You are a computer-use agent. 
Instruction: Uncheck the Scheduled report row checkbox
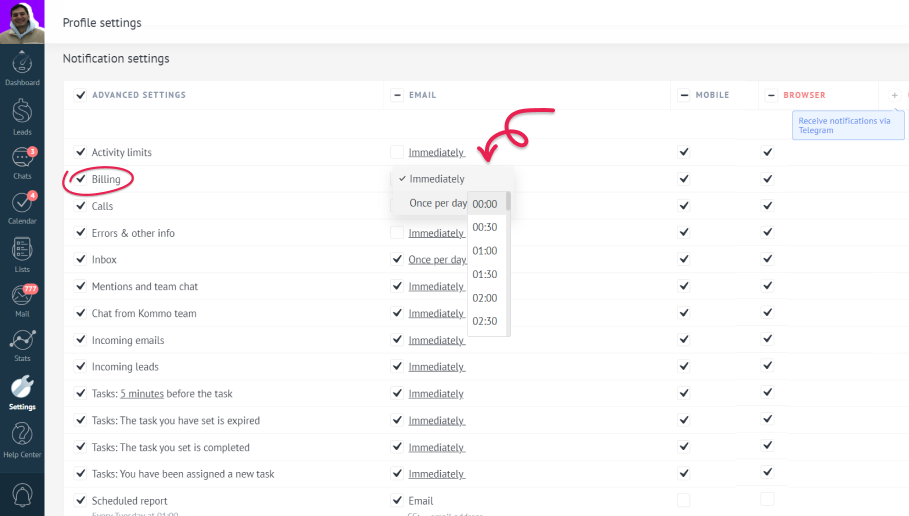(x=81, y=500)
